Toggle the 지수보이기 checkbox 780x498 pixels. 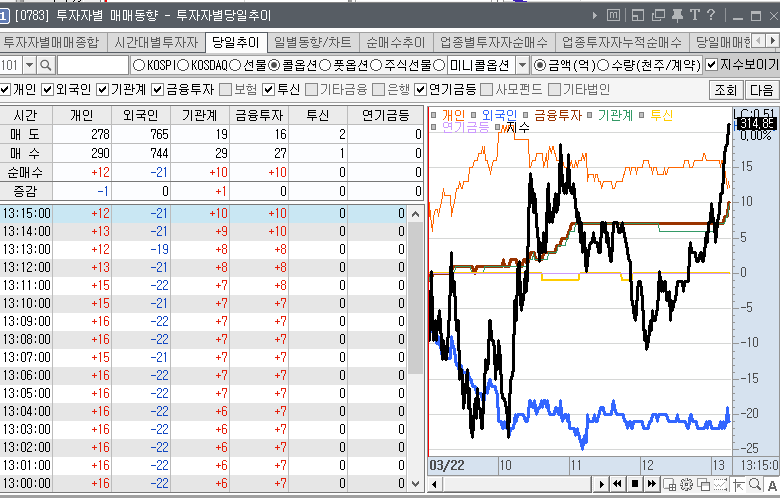(711, 65)
